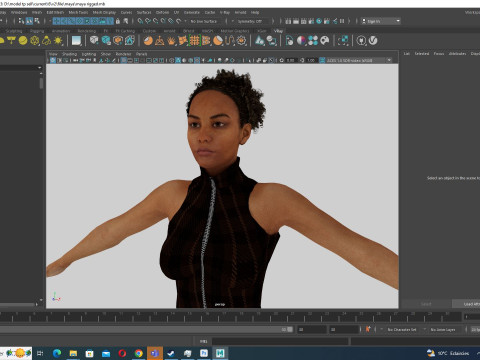480x360 pixels.
Task: Open the Shading panel menu
Action: (69, 54)
